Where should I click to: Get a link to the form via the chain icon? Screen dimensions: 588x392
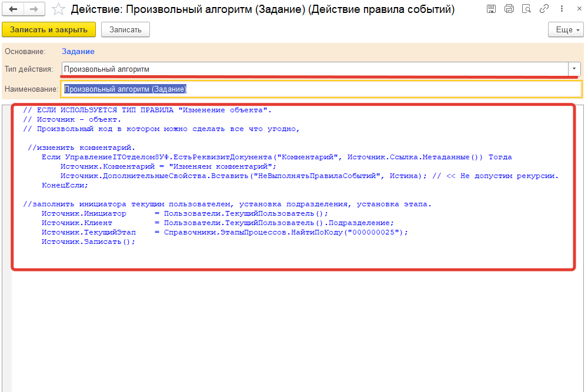[x=544, y=9]
